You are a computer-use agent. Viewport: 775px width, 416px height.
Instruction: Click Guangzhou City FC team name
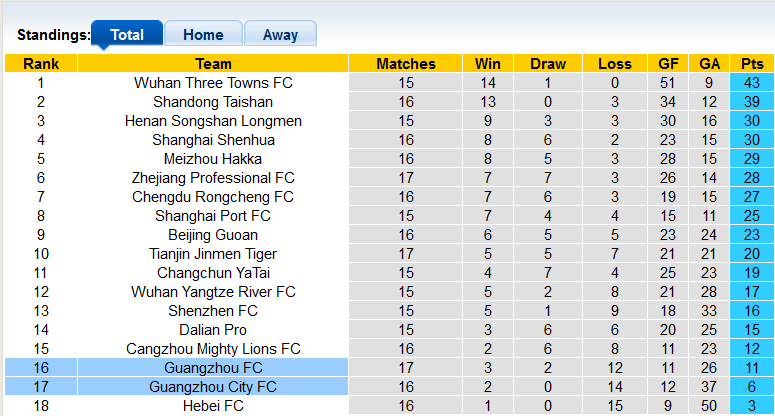pyautogui.click(x=213, y=387)
